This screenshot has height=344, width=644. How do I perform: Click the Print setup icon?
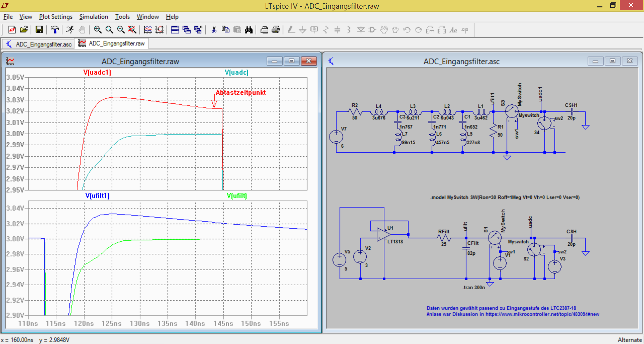(264, 30)
